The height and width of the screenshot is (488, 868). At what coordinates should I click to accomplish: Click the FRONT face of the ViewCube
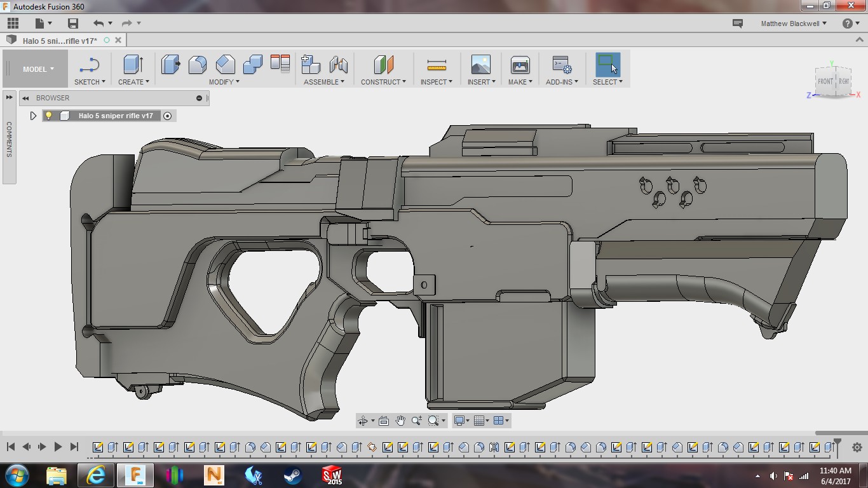point(825,81)
